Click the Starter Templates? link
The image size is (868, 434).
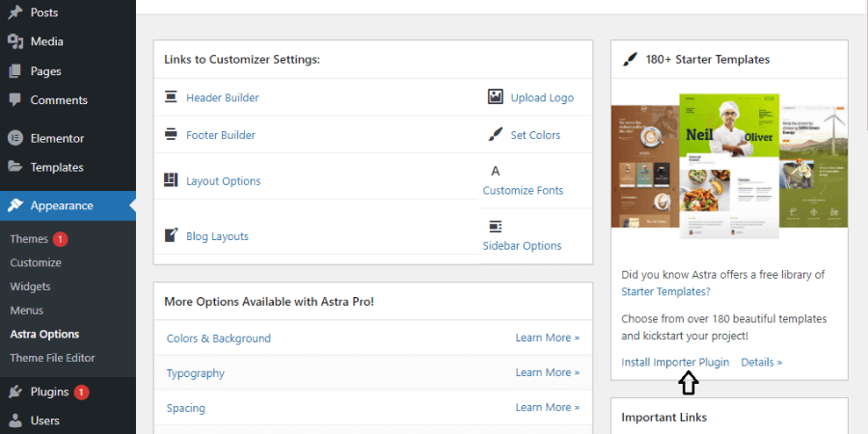coord(665,291)
